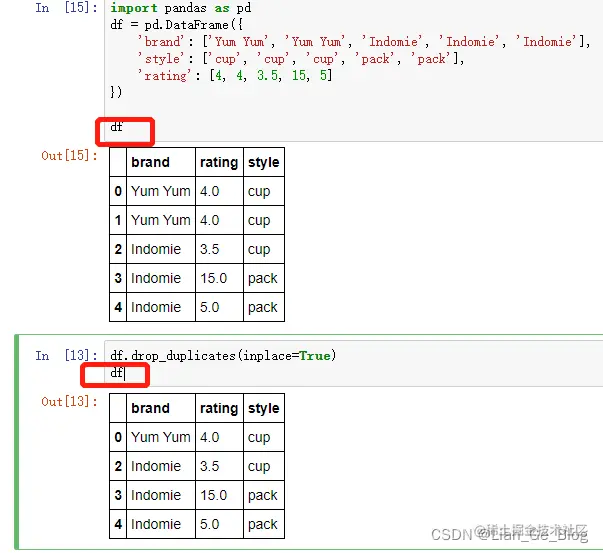
Task: Click the 'brand' list line in cell 15
Action: pyautogui.click(x=364, y=42)
